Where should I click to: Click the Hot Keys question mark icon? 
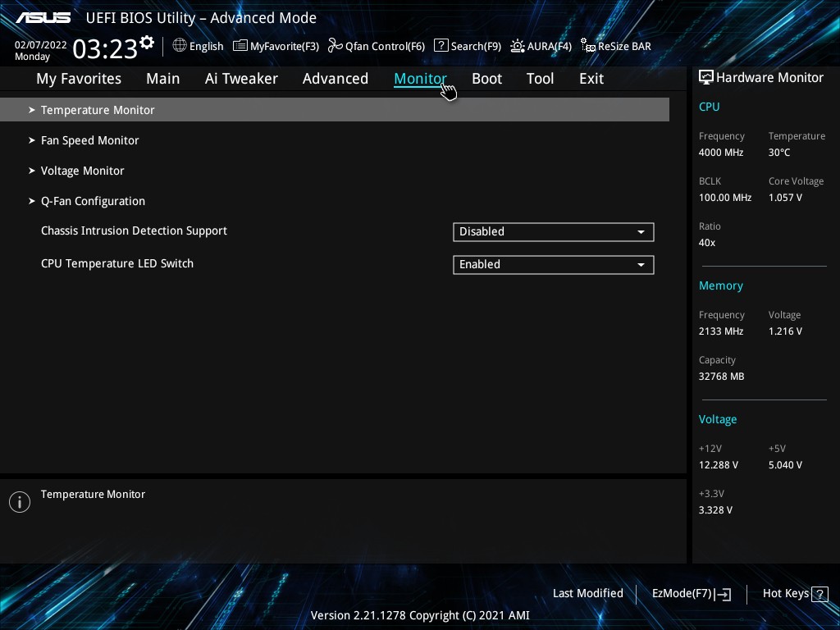(x=819, y=594)
